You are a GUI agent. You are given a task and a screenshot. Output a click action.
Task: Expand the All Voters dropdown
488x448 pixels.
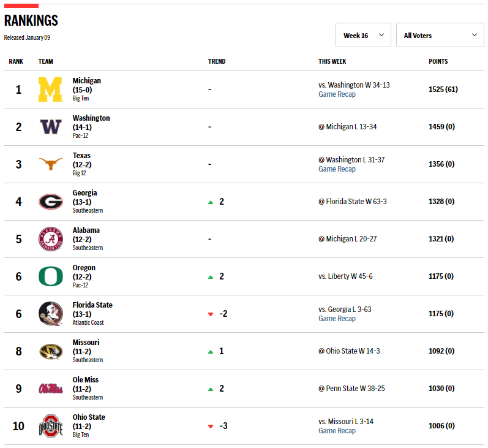[x=440, y=36]
